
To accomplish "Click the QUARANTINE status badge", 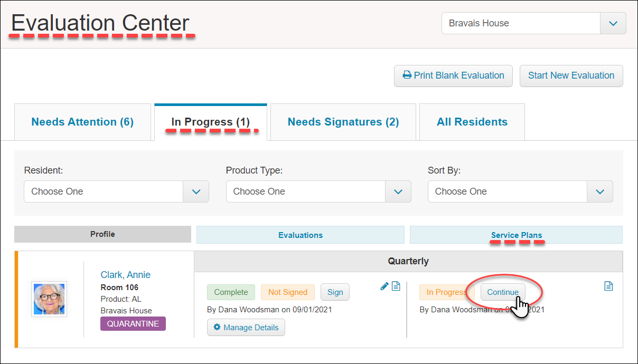I will coord(133,324).
